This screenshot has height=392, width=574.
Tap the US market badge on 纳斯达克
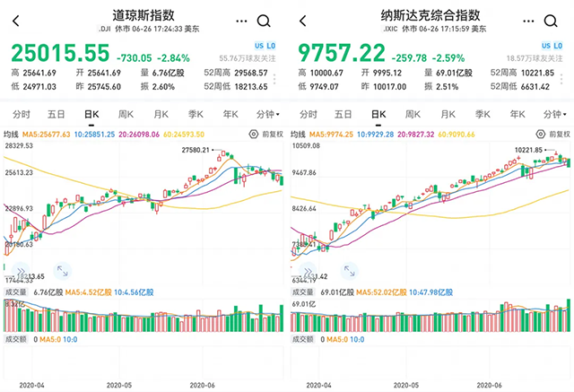[x=546, y=46]
